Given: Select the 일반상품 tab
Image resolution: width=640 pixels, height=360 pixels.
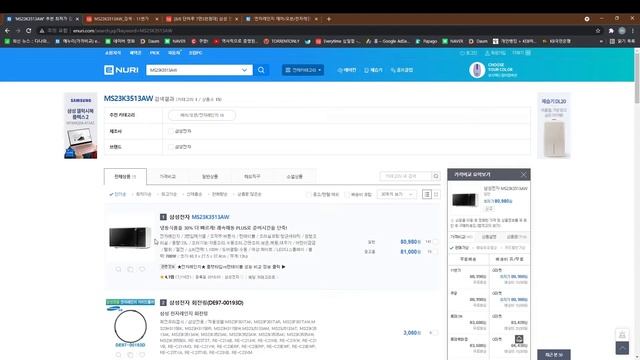Looking at the screenshot, I should click(x=210, y=176).
